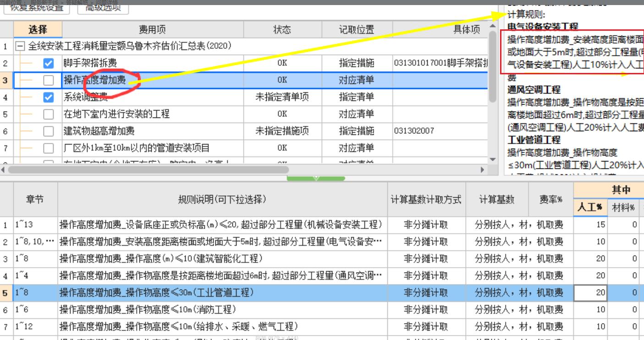Viewport: 644px width, 340px height.
Task: Select the 未指定清单项 status cell
Action: pyautogui.click(x=282, y=97)
